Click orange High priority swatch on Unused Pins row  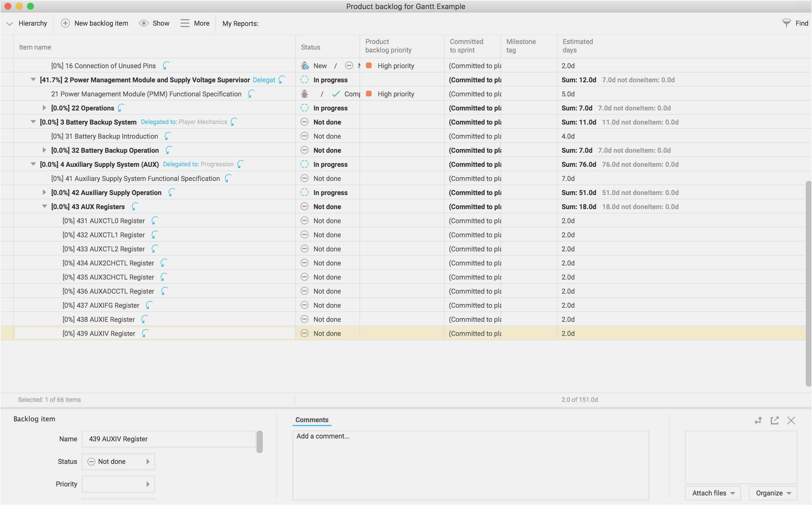tap(369, 65)
